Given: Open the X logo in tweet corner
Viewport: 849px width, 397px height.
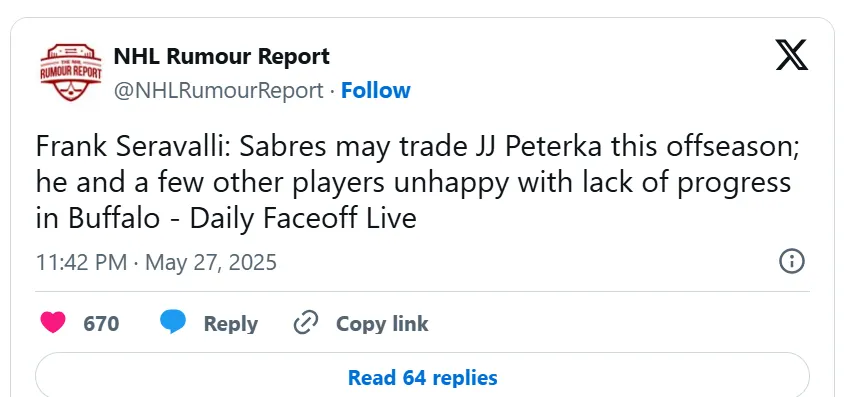Looking at the screenshot, I should point(792,55).
